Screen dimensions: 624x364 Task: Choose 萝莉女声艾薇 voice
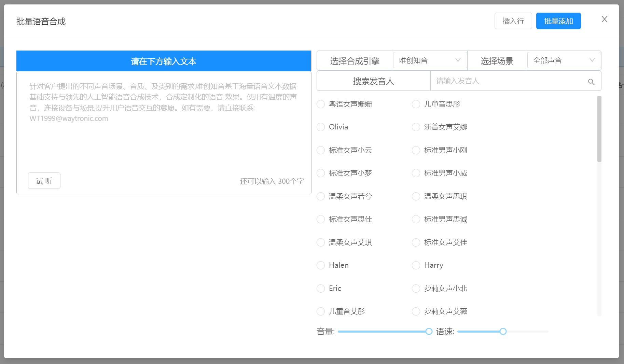(416, 311)
